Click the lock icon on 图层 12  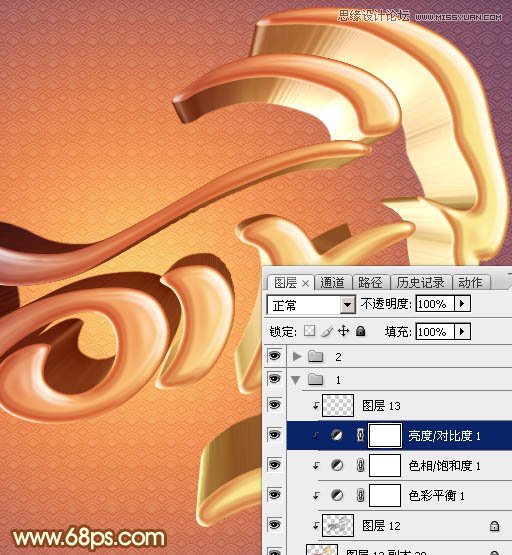[494, 526]
